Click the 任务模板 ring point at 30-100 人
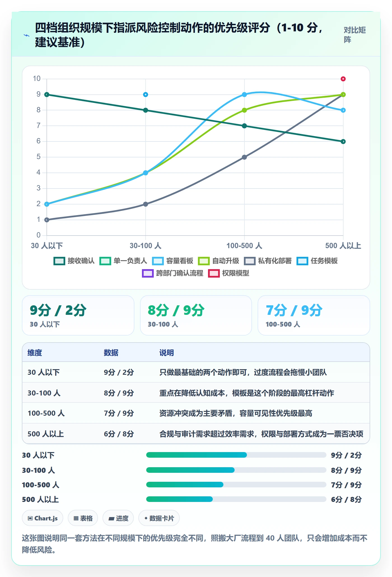Image resolution: width=392 pixels, height=577 pixels. 146,95
